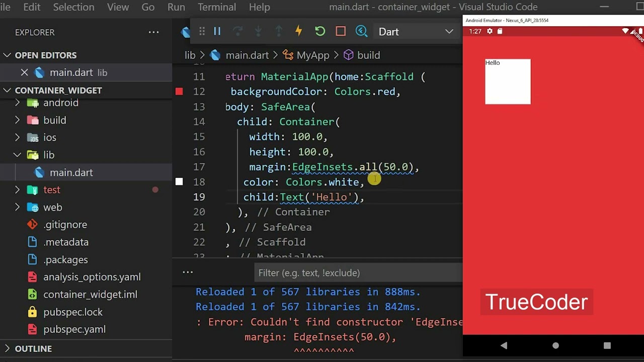This screenshot has width=644, height=362.
Task: Open the Run menu
Action: [x=176, y=7]
